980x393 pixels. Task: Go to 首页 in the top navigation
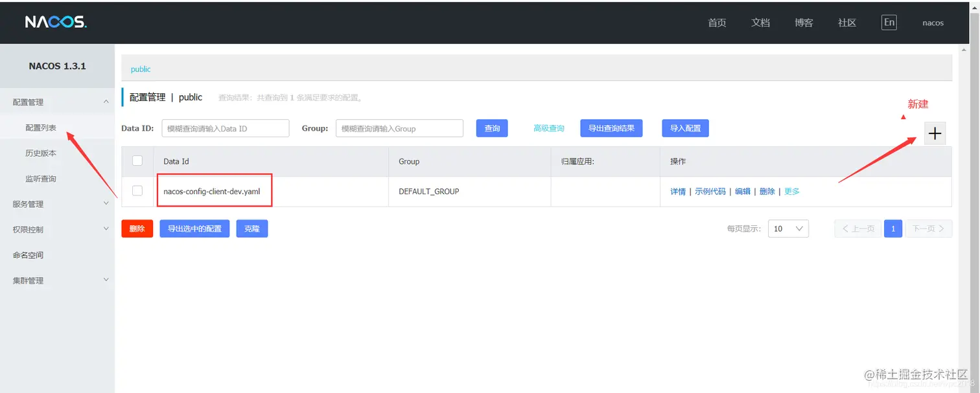click(x=717, y=23)
